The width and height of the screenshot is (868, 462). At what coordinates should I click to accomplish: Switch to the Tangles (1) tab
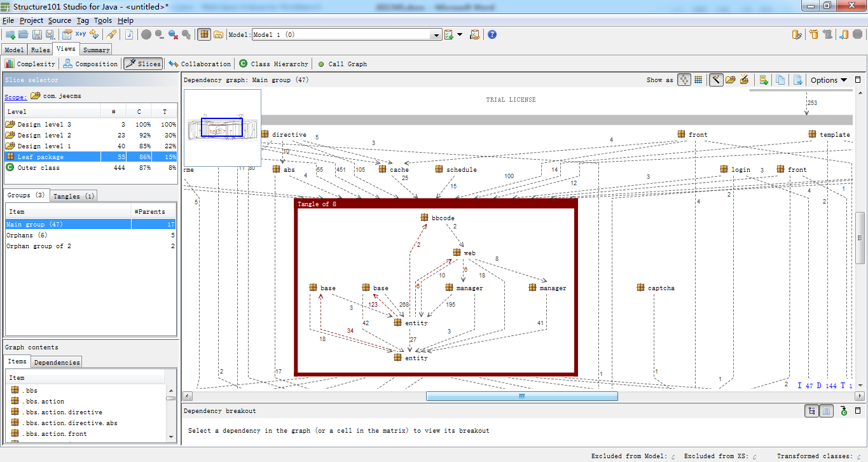click(x=74, y=196)
